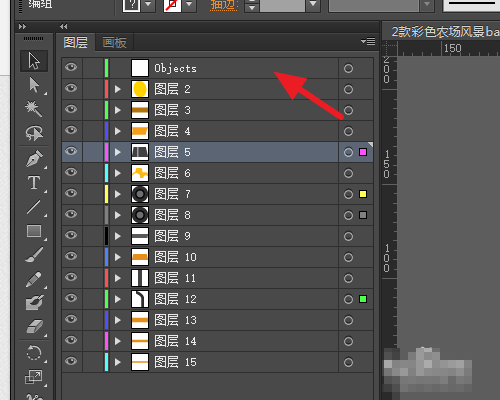Click the stroke color box with red slash
Screen dimensions: 500x400
(172, 5)
